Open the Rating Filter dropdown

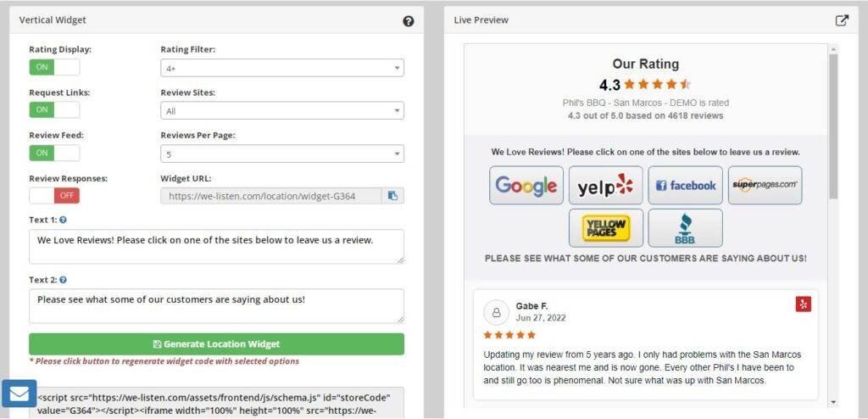pyautogui.click(x=282, y=68)
